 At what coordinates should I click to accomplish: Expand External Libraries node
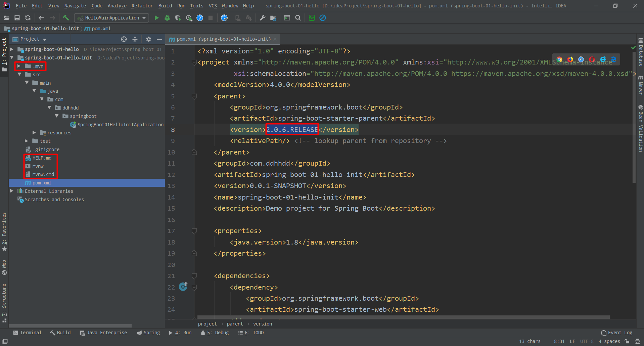point(12,191)
